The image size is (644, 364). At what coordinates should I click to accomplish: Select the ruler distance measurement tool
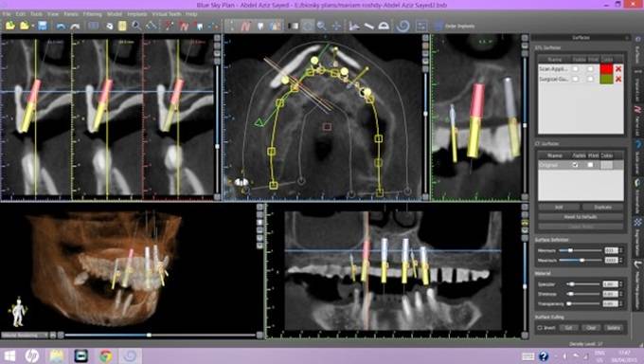pyautogui.click(x=368, y=26)
